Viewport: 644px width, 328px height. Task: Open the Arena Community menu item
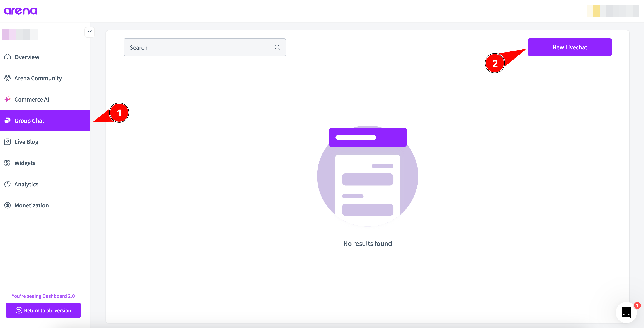coord(38,78)
